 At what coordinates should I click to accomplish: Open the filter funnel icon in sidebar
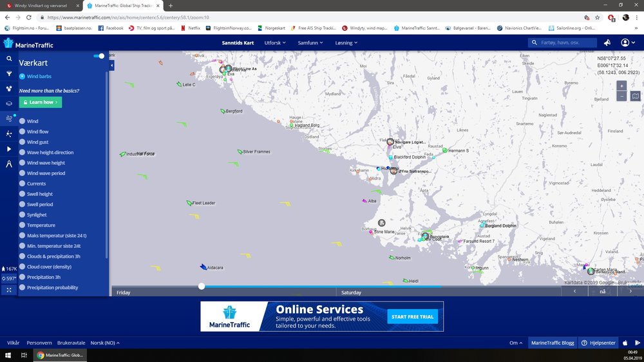point(9,73)
